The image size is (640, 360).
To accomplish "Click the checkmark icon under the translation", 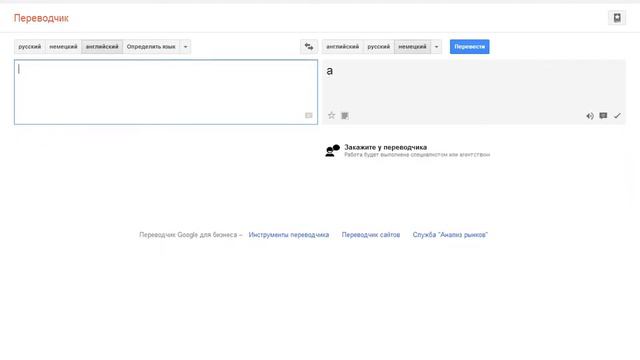I will [x=617, y=116].
